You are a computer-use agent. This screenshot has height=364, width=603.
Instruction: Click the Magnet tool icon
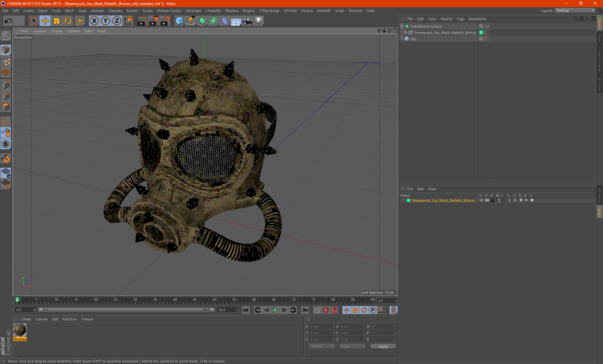6,159
